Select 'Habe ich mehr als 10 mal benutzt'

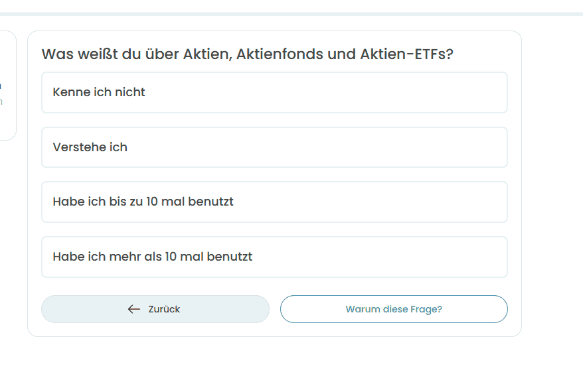274,257
